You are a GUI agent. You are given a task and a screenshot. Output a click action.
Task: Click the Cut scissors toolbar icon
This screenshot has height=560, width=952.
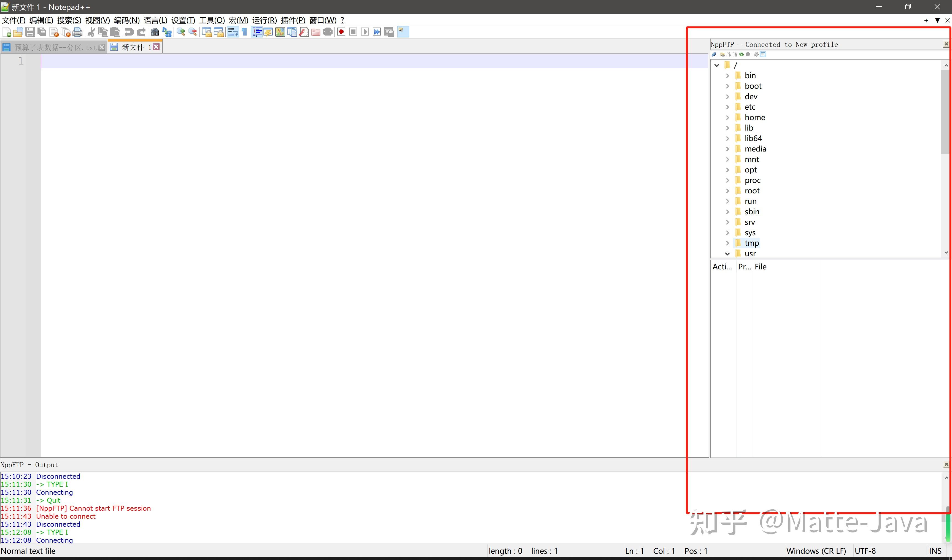point(91,32)
